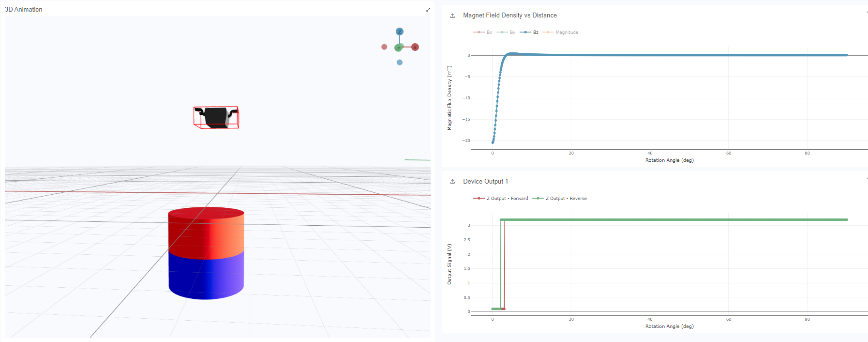
Task: Click the unlabeled light red negative X gizmo dot
Action: click(x=384, y=47)
